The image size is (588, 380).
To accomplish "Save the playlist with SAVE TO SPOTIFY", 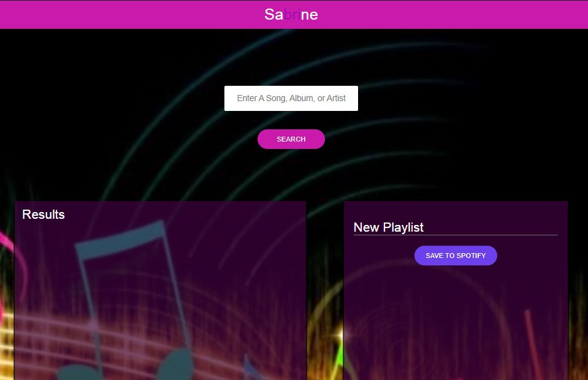I will pos(456,256).
